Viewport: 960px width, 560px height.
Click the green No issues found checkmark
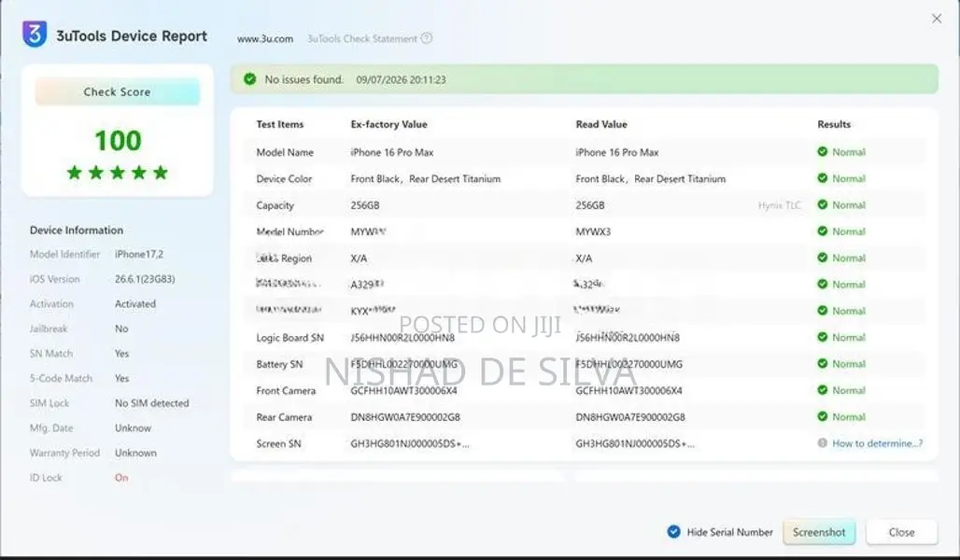pos(249,79)
